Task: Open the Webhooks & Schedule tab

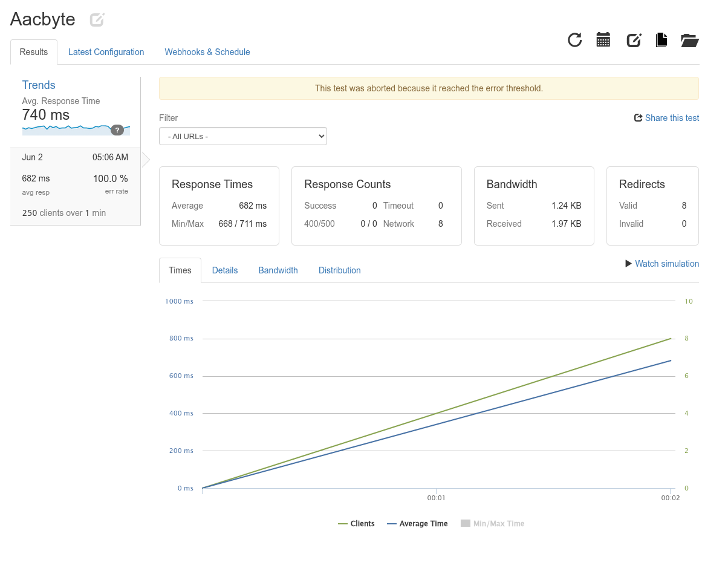Action: click(207, 52)
